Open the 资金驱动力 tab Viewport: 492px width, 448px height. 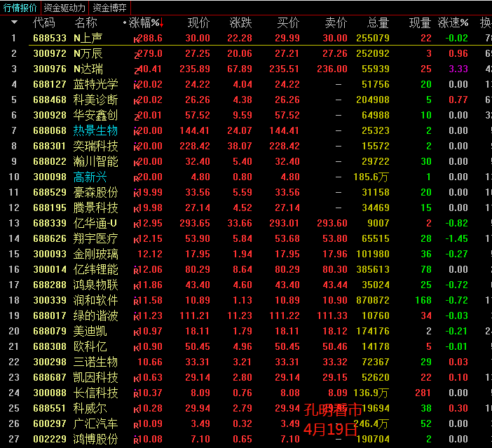click(x=64, y=8)
